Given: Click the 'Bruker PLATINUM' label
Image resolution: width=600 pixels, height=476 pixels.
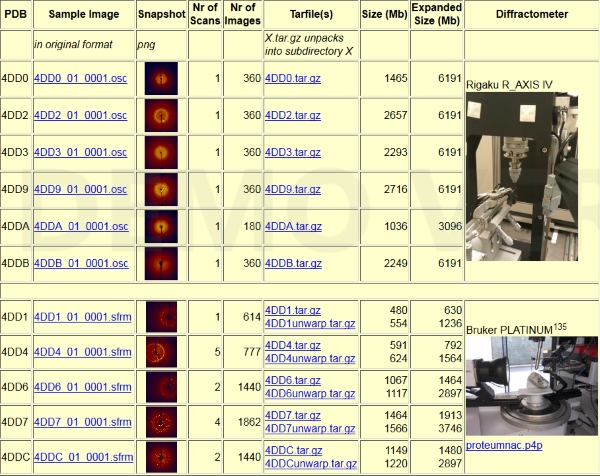Looking at the screenshot, I should click(x=516, y=329).
